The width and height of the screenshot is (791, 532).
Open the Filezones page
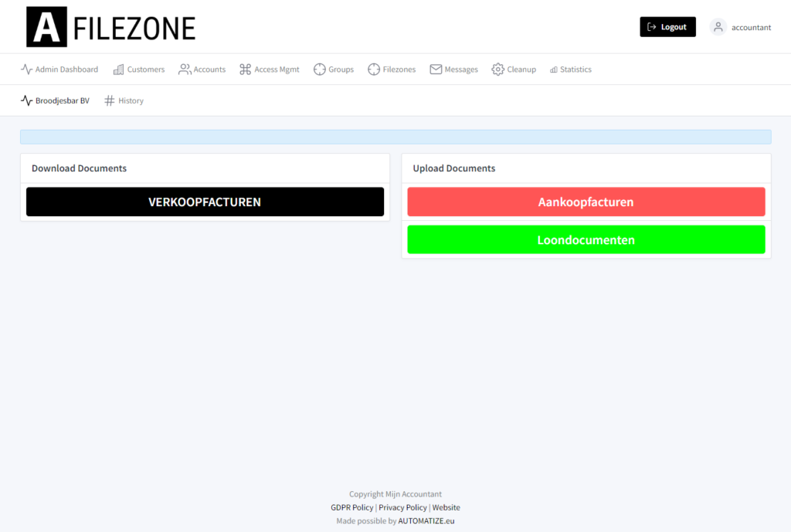[x=392, y=69]
